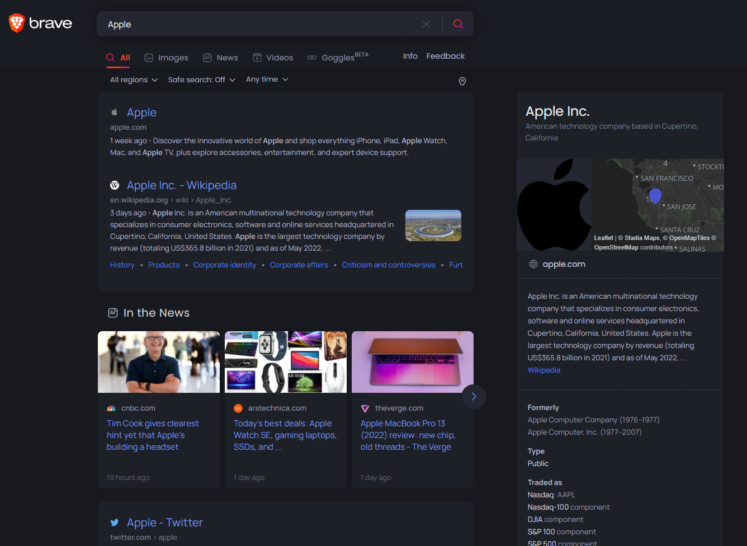
Task: Open the MacBook Pro news image
Action: [413, 362]
